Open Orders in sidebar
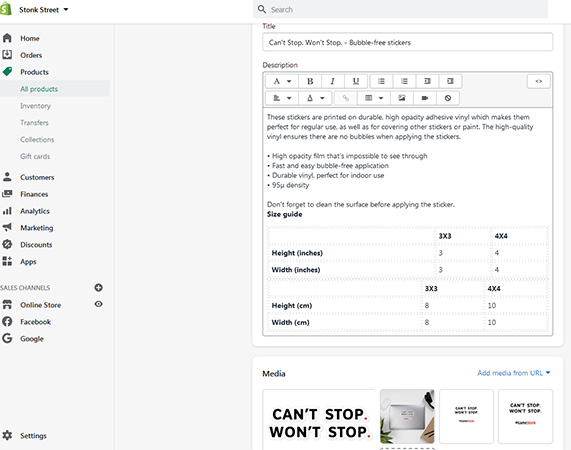 coord(31,55)
